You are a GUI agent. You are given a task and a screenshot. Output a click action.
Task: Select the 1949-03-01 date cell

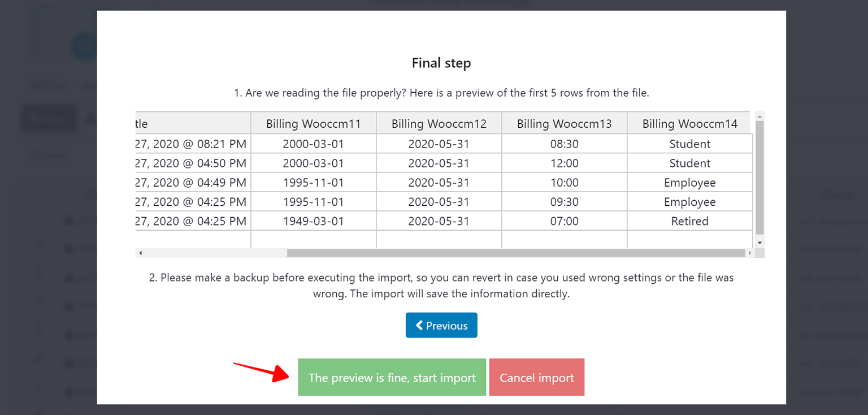(x=313, y=221)
